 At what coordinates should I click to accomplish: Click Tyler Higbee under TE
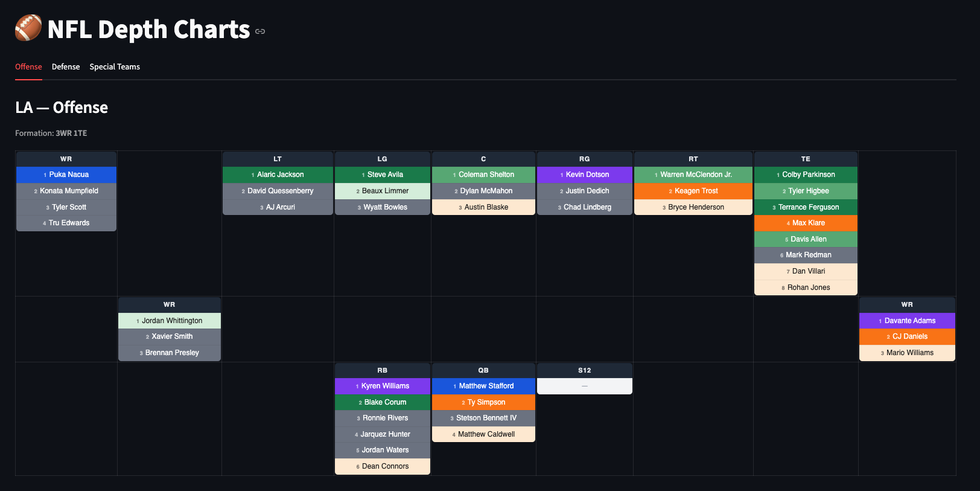[806, 191]
